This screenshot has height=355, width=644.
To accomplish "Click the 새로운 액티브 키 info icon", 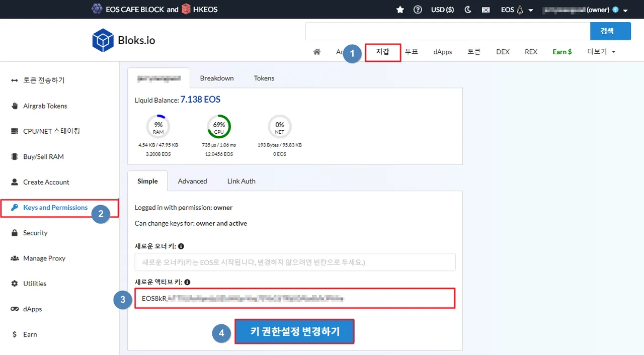I will point(187,282).
